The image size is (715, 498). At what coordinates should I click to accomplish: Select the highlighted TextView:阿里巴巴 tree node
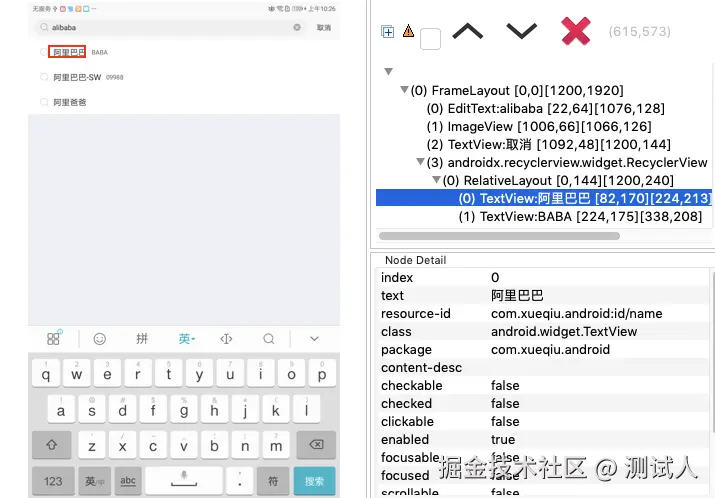(544, 198)
